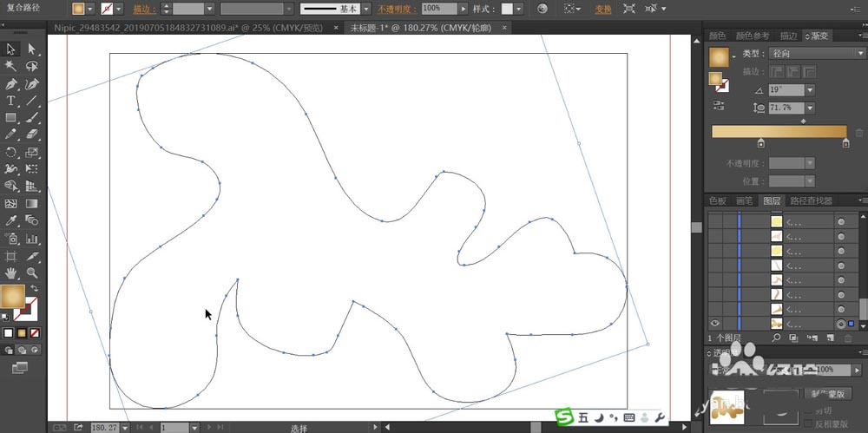Switch to the Nipic_29483542 document tab
This screenshot has height=433, width=868.
[188, 28]
